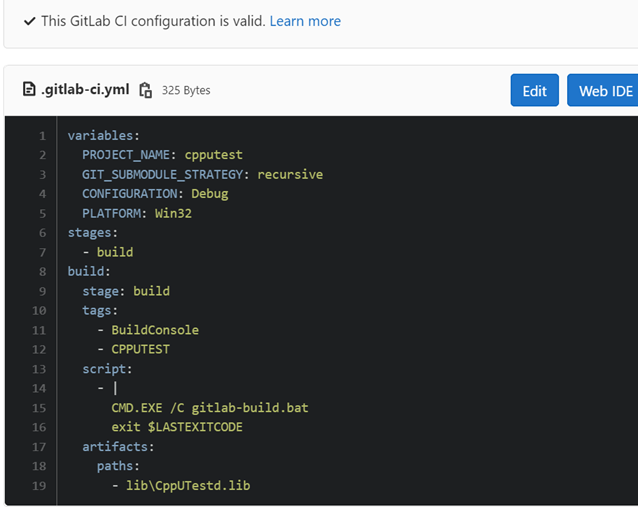The height and width of the screenshot is (507, 638).
Task: Click the checkmark icon in the validation banner
Action: coord(30,21)
